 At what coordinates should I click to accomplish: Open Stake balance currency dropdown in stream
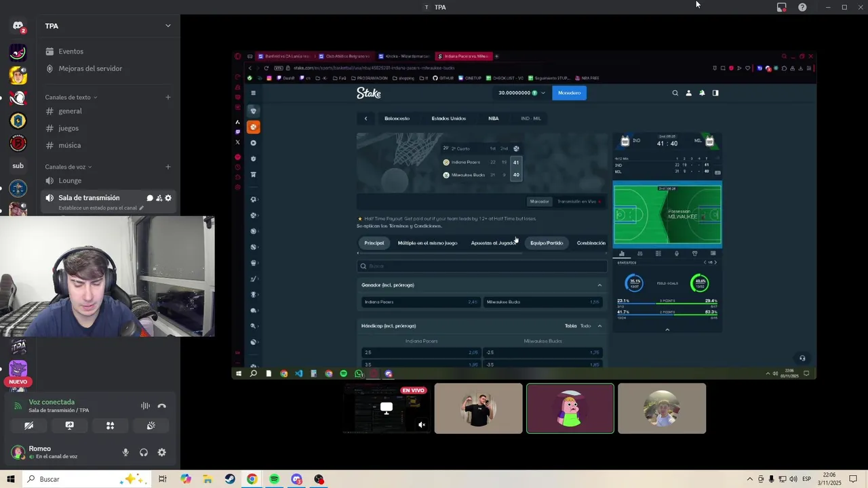pos(542,93)
